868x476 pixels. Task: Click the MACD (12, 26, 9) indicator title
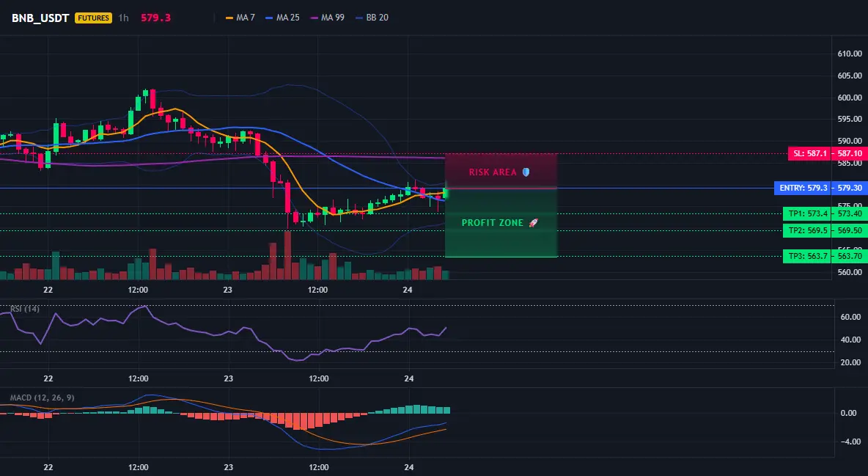pos(42,398)
